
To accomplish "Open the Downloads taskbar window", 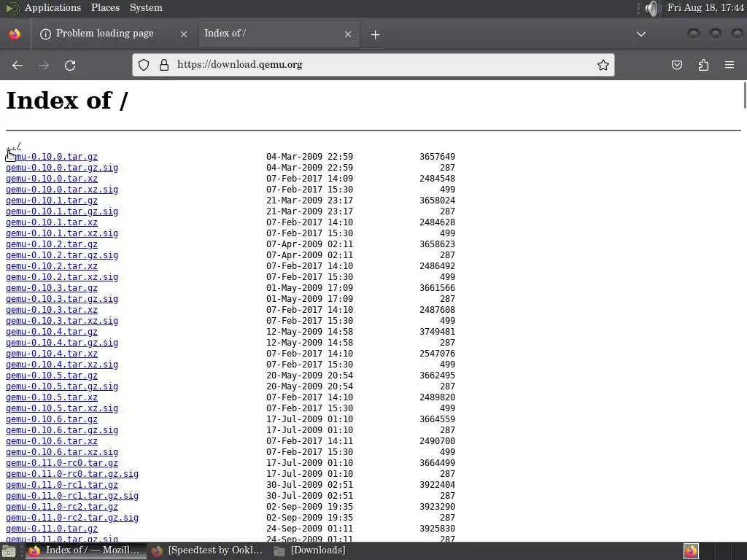I will [310, 551].
